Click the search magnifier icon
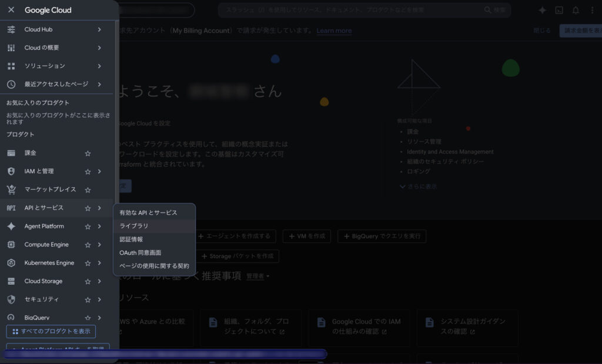This screenshot has height=364, width=602. pos(487,10)
